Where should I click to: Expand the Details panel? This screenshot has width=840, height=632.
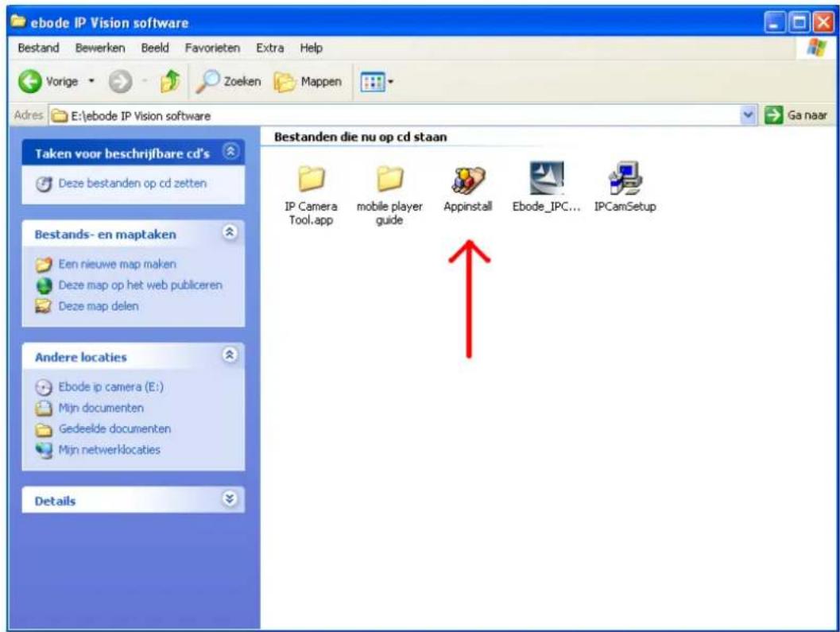click(230, 499)
